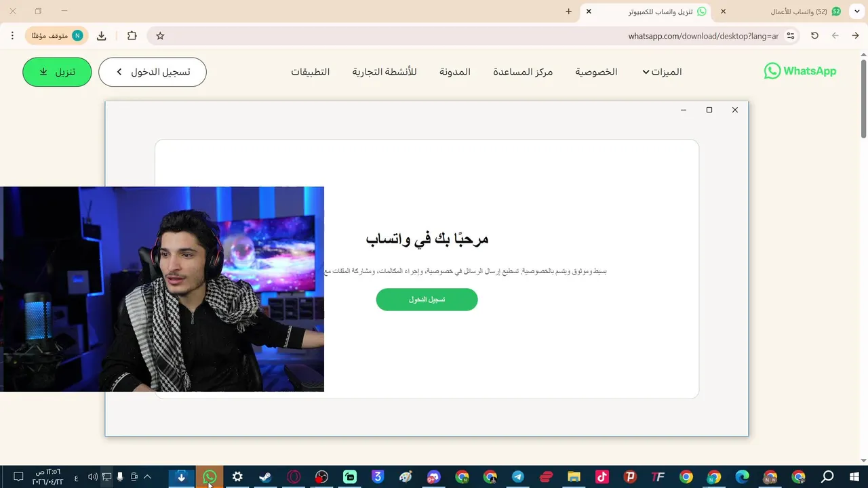The image size is (868, 488).
Task: Open the TikTok taskbar icon
Action: (x=602, y=477)
